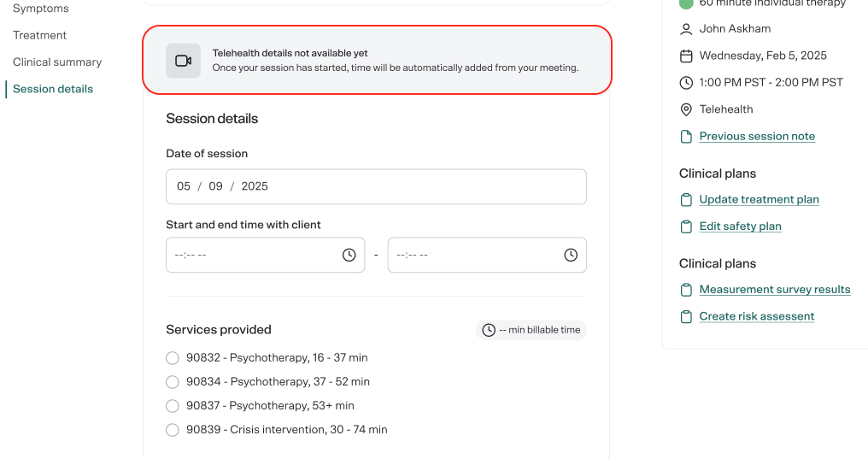Select 90834 Psychotherapy 37 - 52 min option
The height and width of the screenshot is (459, 868).
click(x=173, y=382)
